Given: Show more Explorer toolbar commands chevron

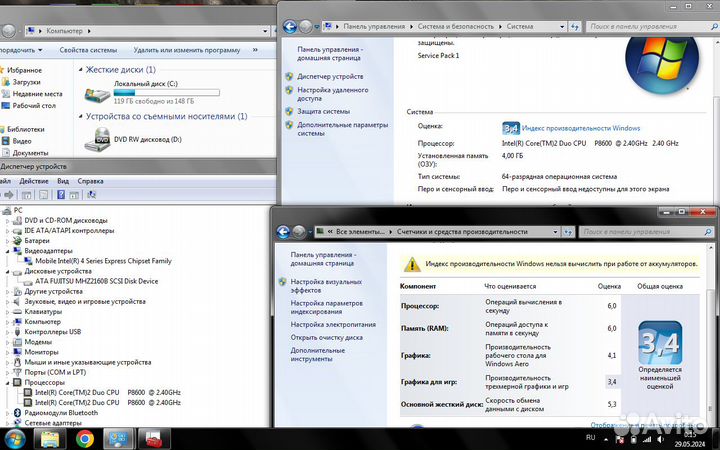Looking at the screenshot, I should (255, 50).
